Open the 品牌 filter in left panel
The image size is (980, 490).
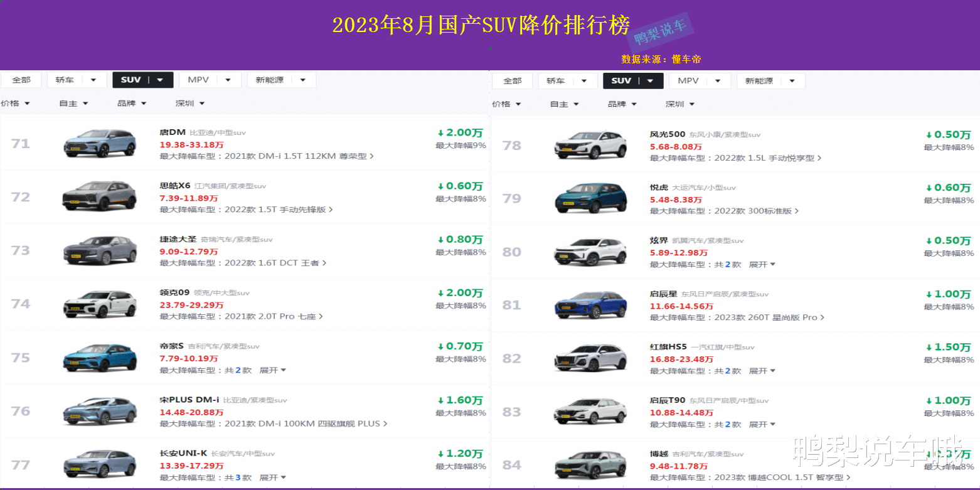(132, 104)
